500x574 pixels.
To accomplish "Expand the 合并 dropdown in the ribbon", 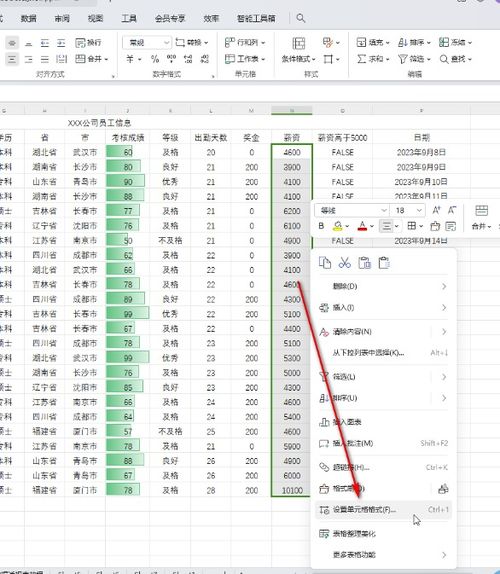I will (x=107, y=59).
